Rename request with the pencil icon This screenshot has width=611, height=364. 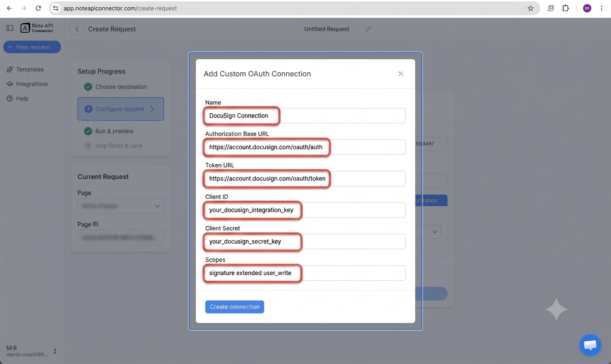pyautogui.click(x=369, y=29)
